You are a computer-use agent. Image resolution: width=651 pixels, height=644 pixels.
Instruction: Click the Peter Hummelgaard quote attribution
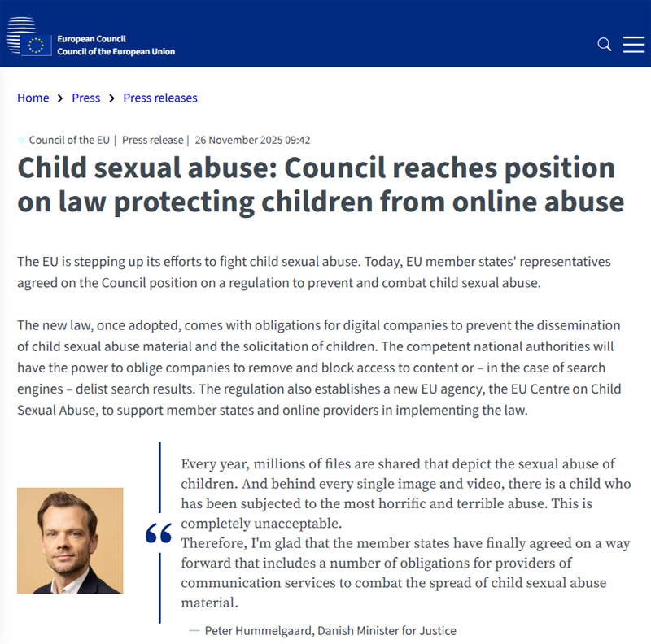[330, 630]
